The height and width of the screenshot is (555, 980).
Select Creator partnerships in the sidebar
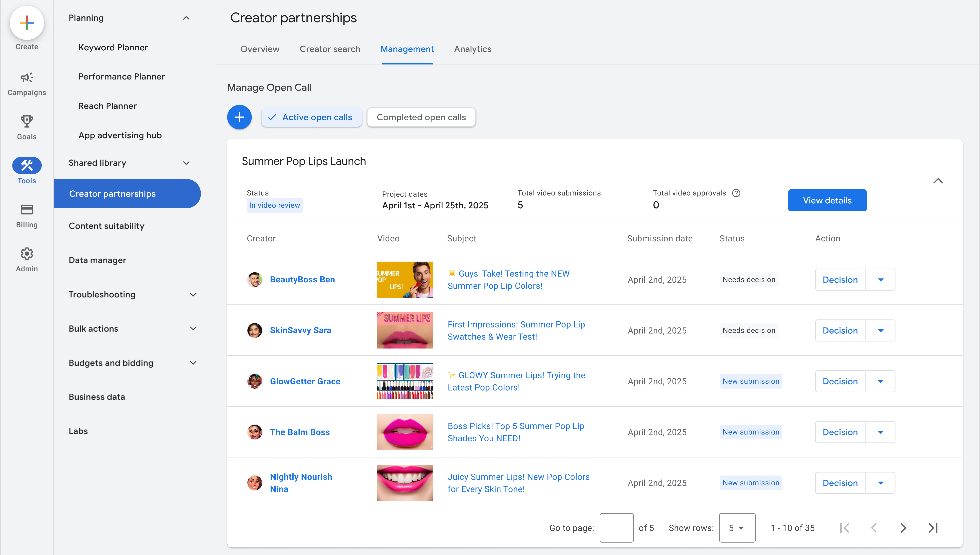click(127, 194)
